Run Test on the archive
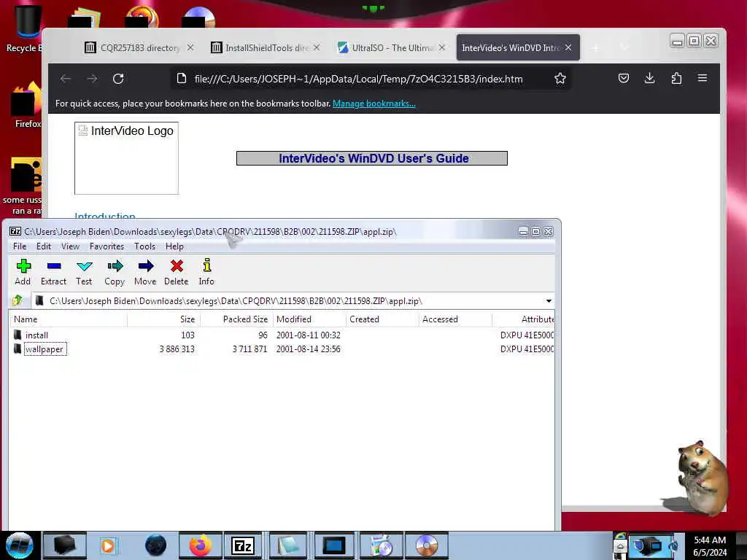This screenshot has height=560, width=747. (x=84, y=272)
